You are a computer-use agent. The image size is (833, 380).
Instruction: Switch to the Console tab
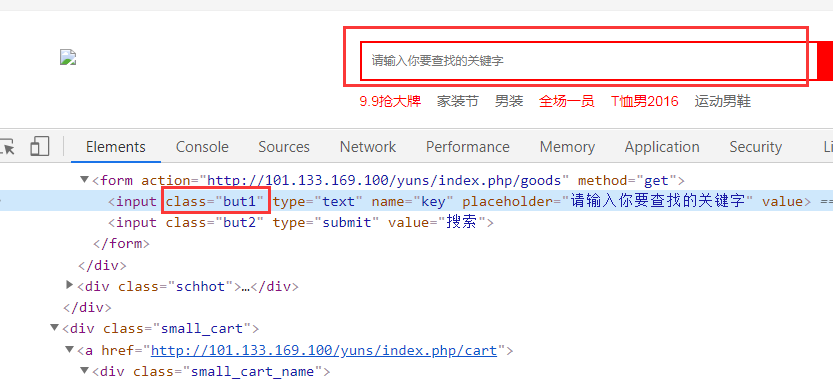point(202,147)
